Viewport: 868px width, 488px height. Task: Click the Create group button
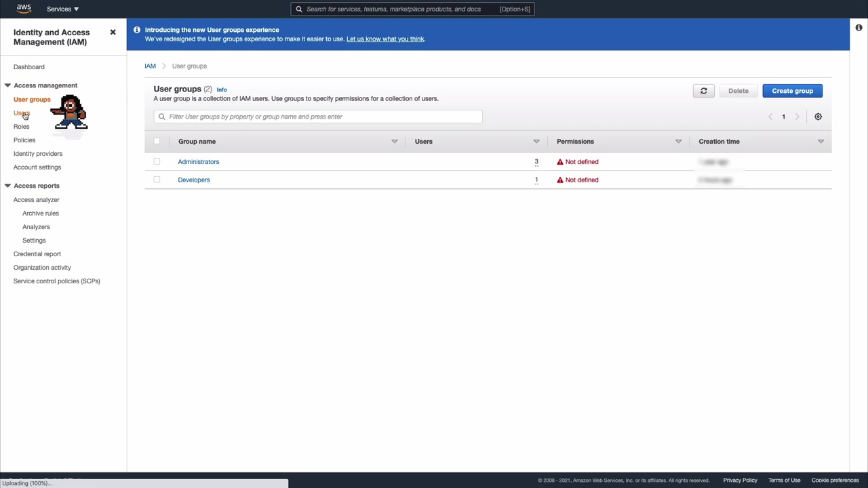pyautogui.click(x=792, y=91)
